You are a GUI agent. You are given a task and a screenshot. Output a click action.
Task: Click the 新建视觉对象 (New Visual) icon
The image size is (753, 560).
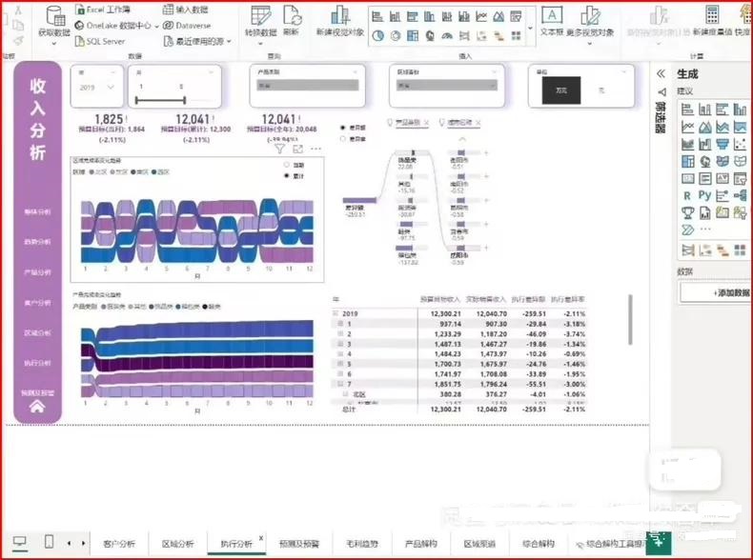[x=339, y=17]
